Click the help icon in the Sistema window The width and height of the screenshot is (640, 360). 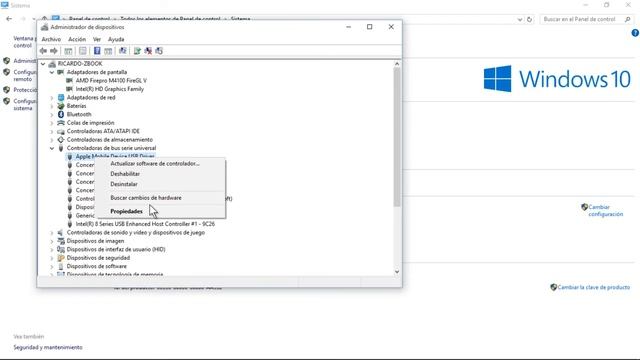[635, 33]
